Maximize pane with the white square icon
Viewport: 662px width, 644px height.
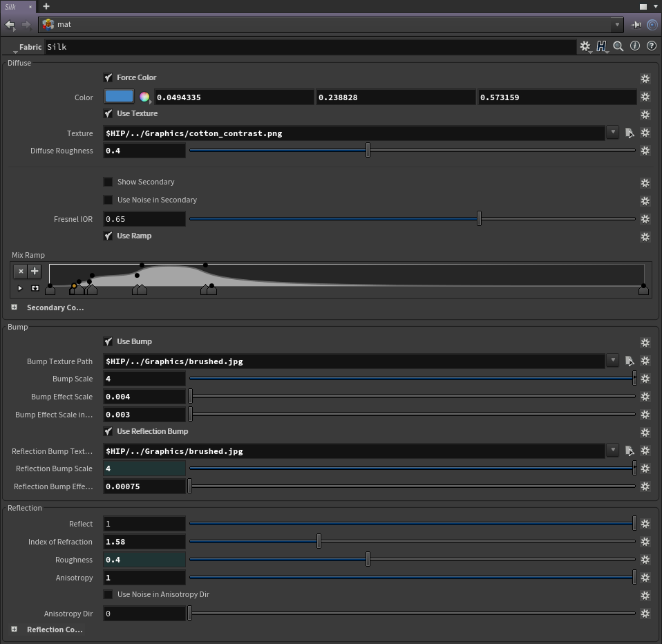[x=643, y=7]
